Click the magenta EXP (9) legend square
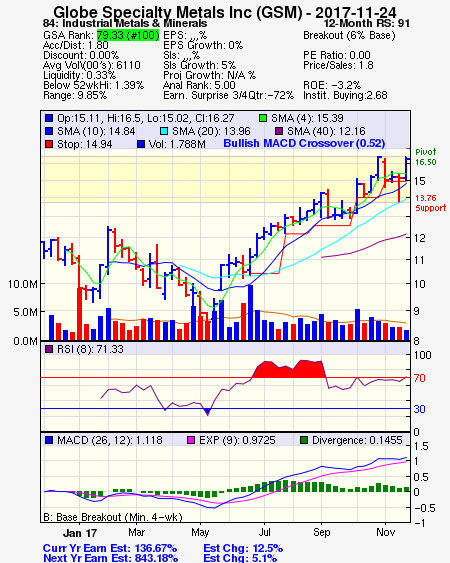This screenshot has height=563, width=450. coord(191,440)
